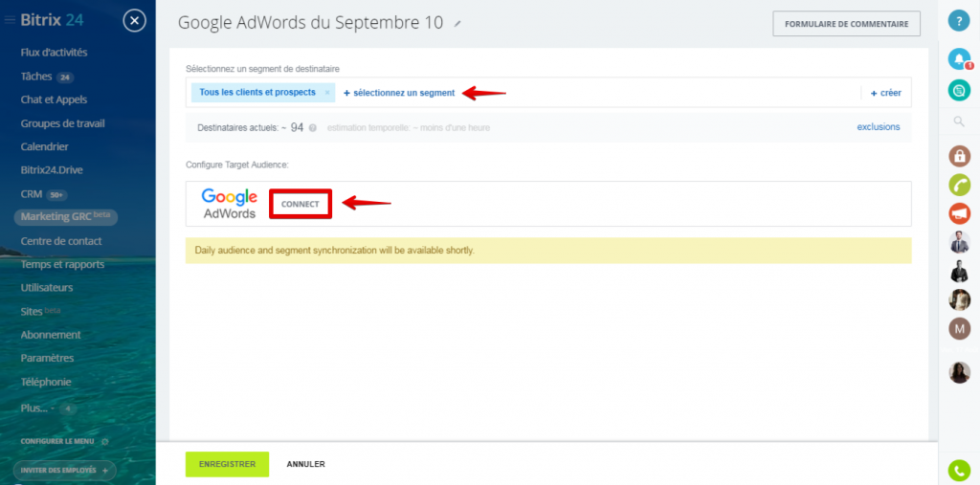Image resolution: width=980 pixels, height=485 pixels.
Task: Click the Google AdWords logo
Action: [x=230, y=204]
